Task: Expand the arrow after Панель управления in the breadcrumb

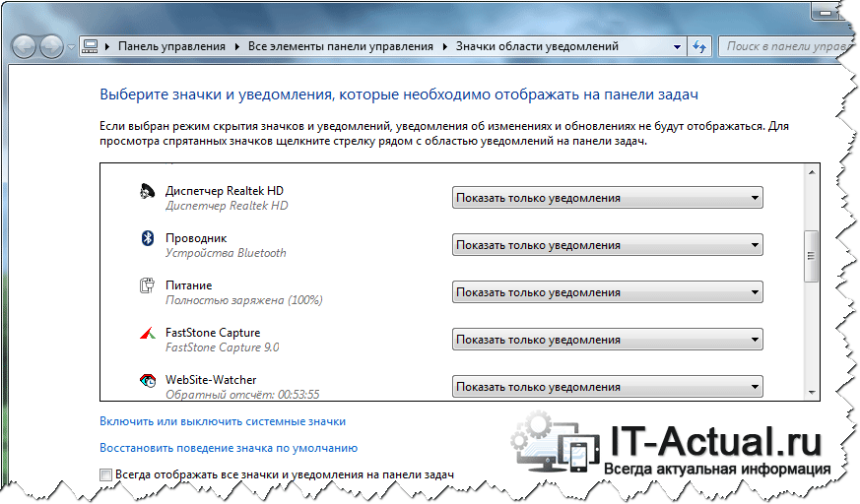Action: coord(237,46)
